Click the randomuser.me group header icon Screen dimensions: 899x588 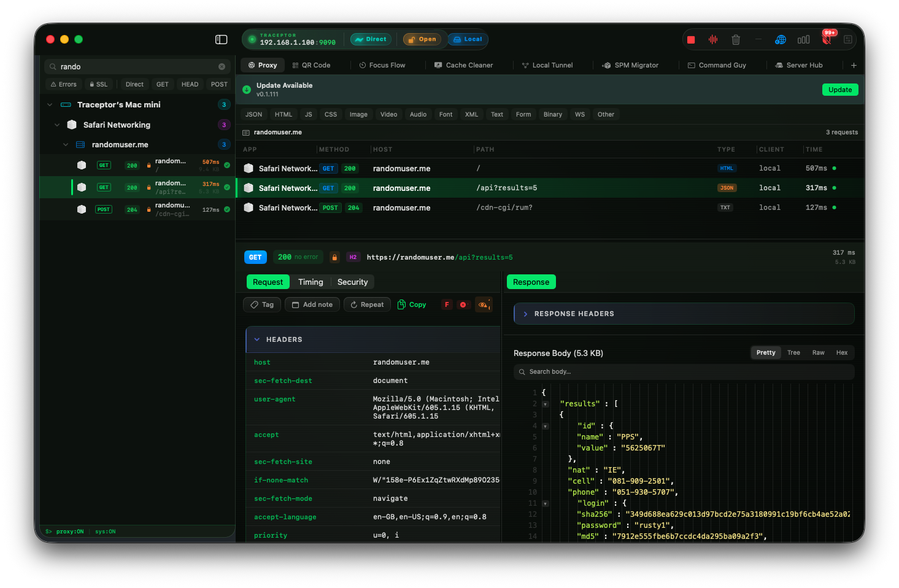point(247,133)
